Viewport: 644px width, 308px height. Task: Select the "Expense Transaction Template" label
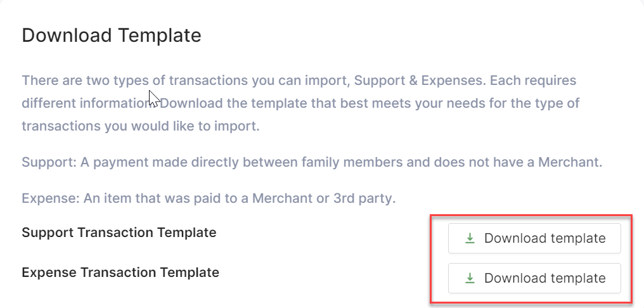120,273
